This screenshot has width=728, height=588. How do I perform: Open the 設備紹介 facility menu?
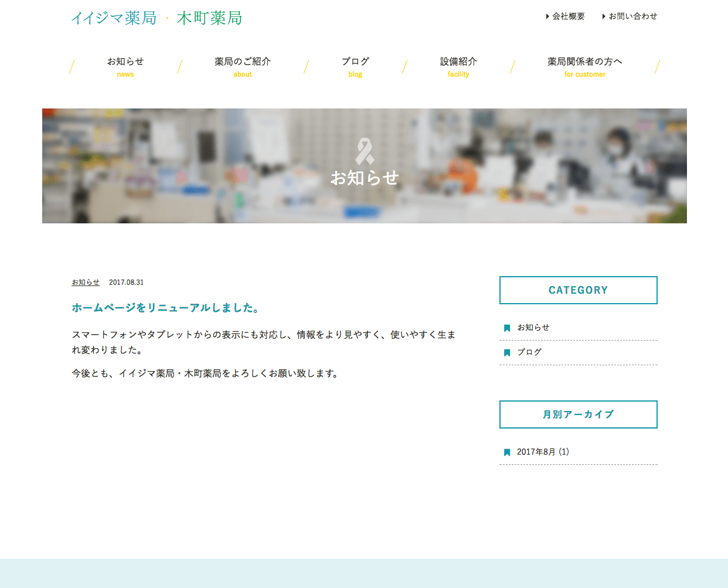point(458,67)
